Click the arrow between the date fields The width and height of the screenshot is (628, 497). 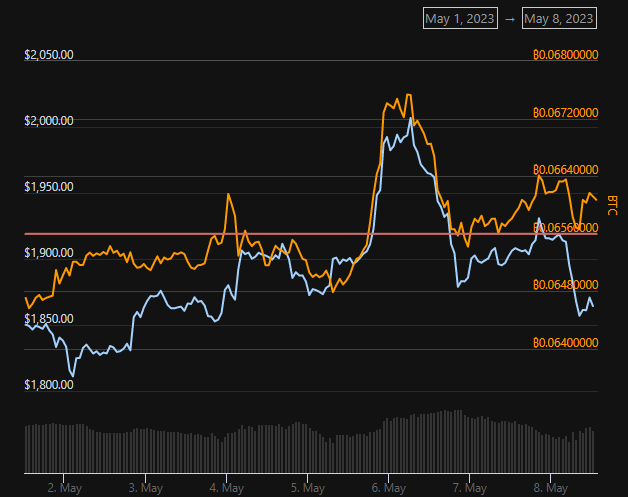pos(510,18)
